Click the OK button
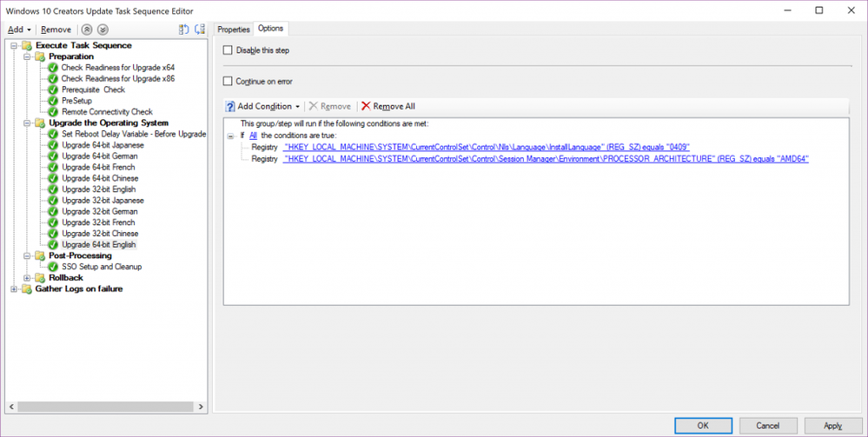 coord(703,426)
